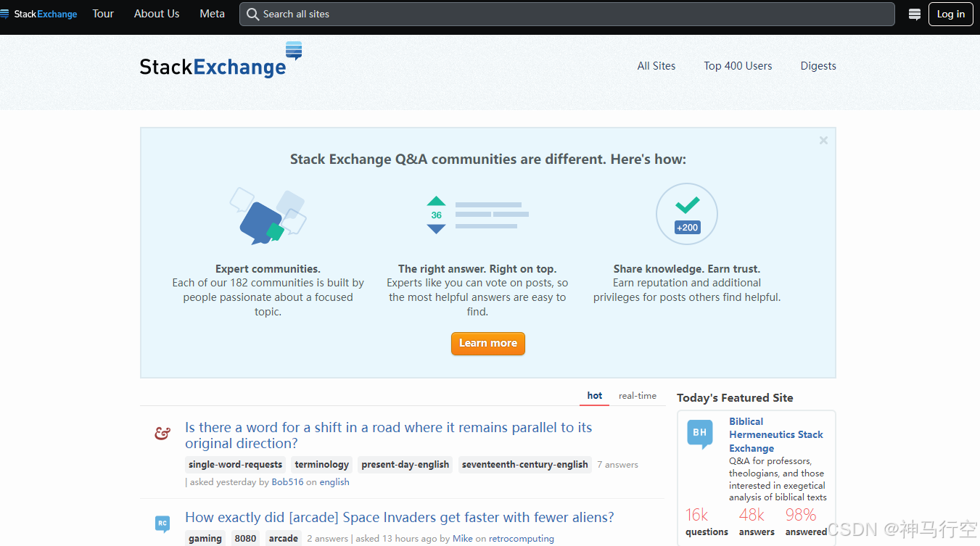Viewport: 980px width, 546px height.
Task: Click the expert communities speech bubbles illustration
Action: click(268, 215)
